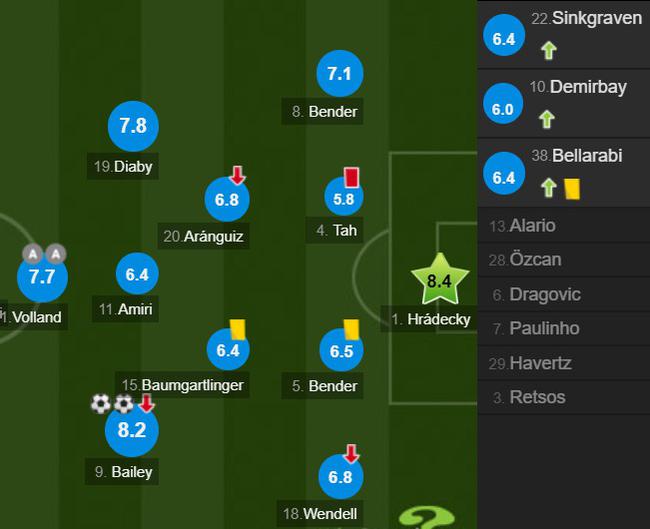This screenshot has width=650, height=529.
Task: Click Bellarabi's yellow card in substitutes
Action: point(572,189)
